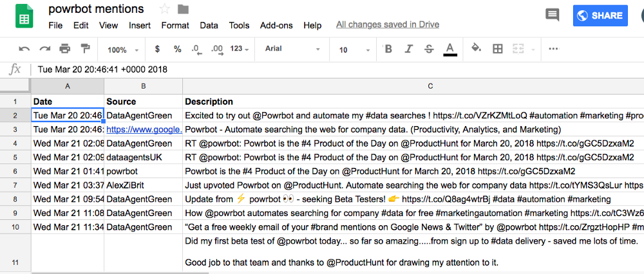Click the redo arrow icon
This screenshot has width=644, height=274.
tap(45, 50)
